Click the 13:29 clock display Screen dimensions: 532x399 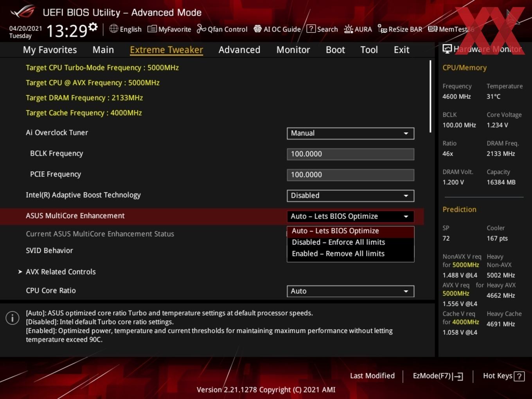tap(66, 31)
